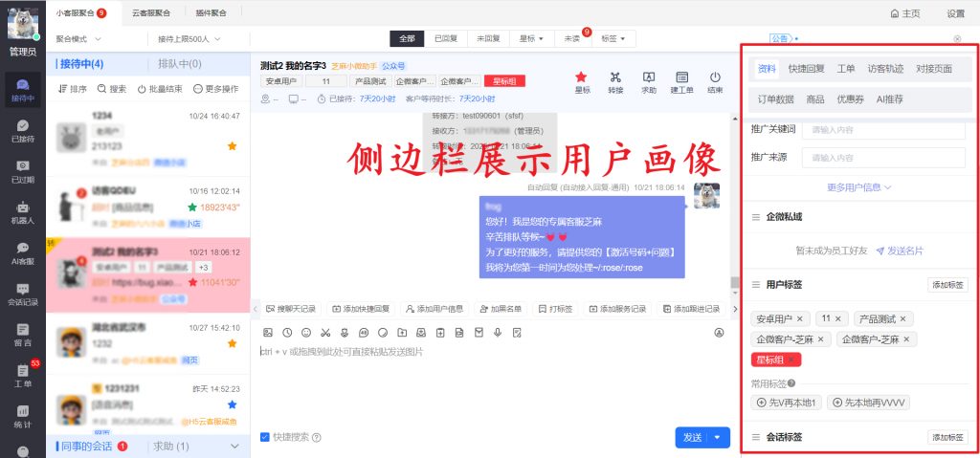Toggle the red 星标 star icon in header
Viewport: 980px width, 458px height.
coord(582,81)
